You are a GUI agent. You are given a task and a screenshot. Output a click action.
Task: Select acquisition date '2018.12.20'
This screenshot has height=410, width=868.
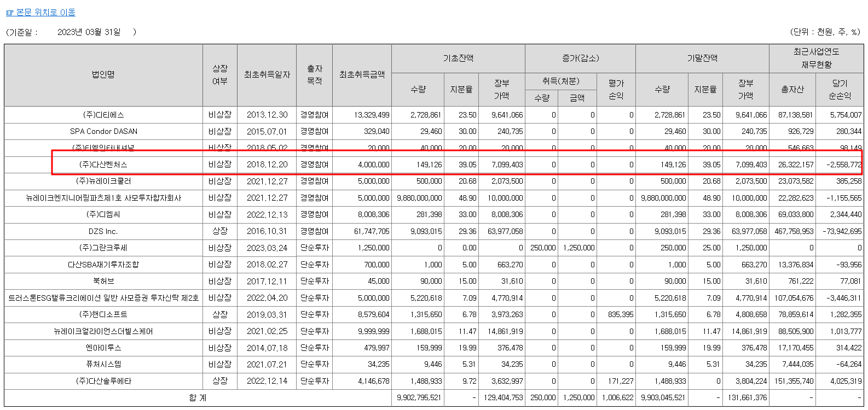point(267,165)
